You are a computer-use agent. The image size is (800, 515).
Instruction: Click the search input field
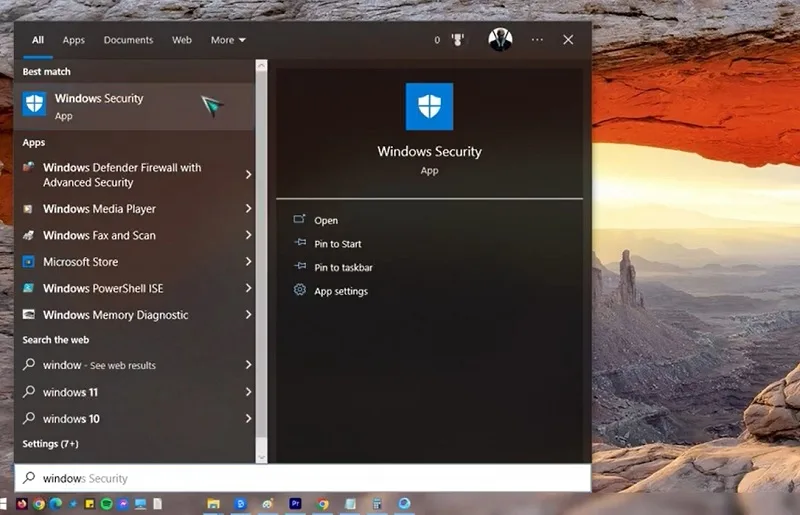303,478
